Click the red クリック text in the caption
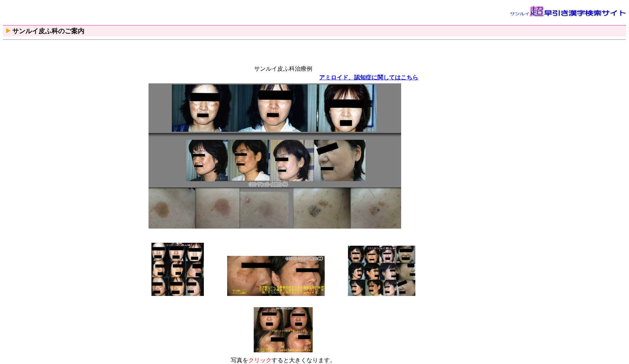This screenshot has height=364, width=629. (260, 360)
